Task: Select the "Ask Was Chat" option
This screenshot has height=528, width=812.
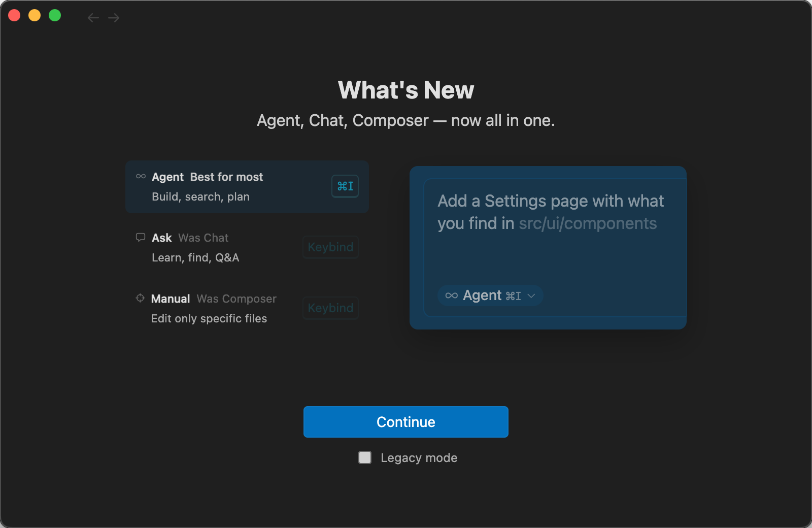Action: click(x=213, y=248)
